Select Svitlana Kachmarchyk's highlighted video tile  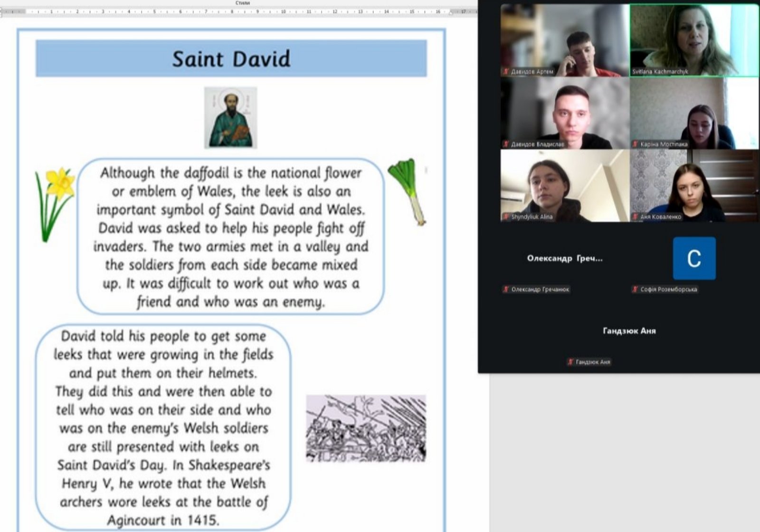[x=694, y=40]
